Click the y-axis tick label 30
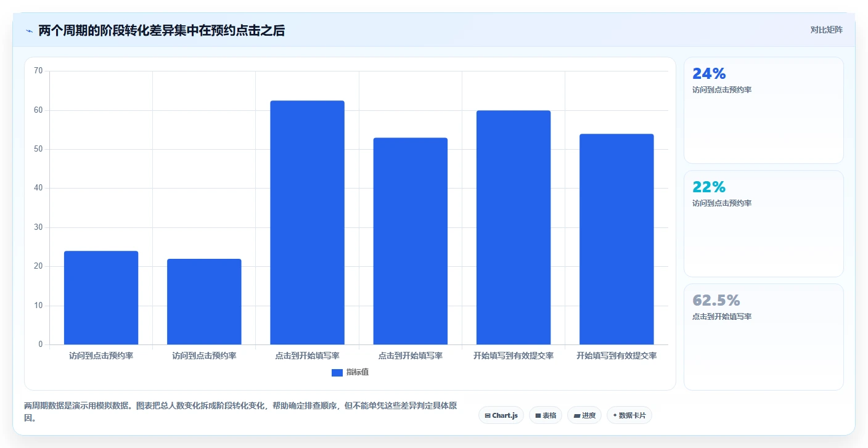The image size is (868, 448). [x=38, y=227]
